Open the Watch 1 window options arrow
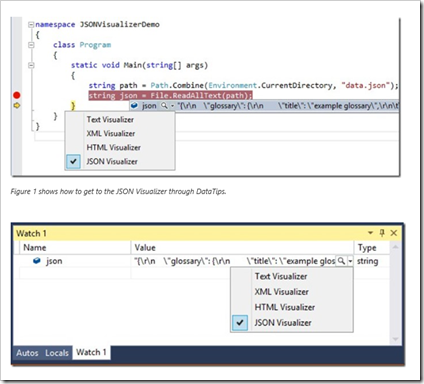 click(x=370, y=233)
